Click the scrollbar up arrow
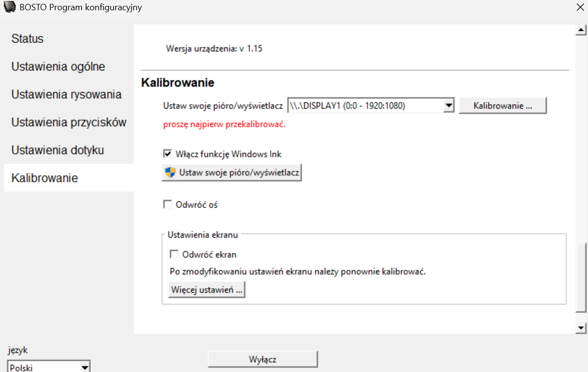Screen dimensions: 588x372 click(581, 31)
